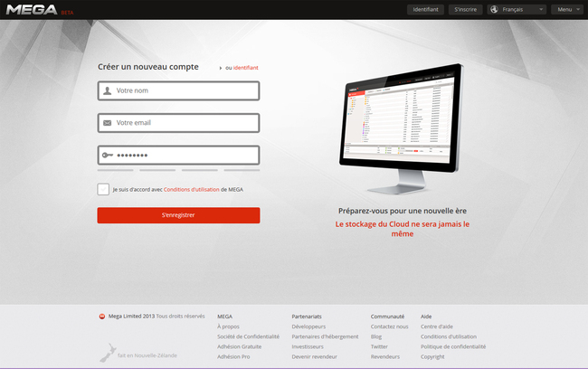588x369 pixels.
Task: Open the À propos footer link
Action: 228,326
